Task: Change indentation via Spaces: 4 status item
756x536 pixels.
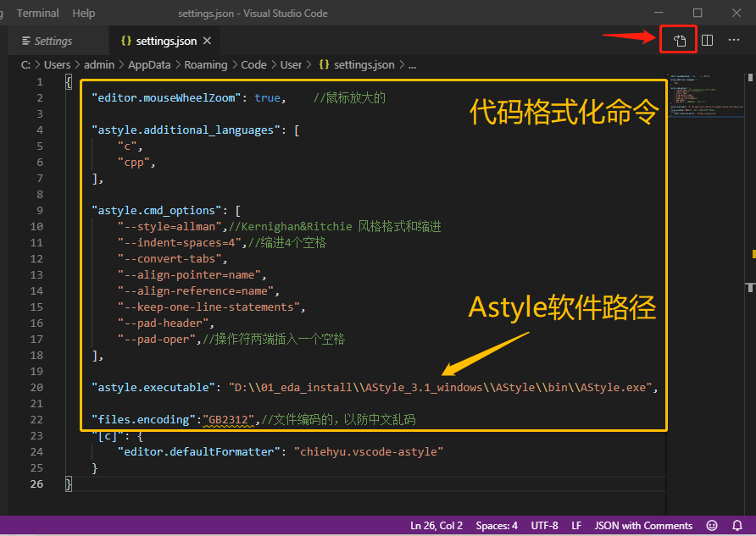Action: coord(496,525)
